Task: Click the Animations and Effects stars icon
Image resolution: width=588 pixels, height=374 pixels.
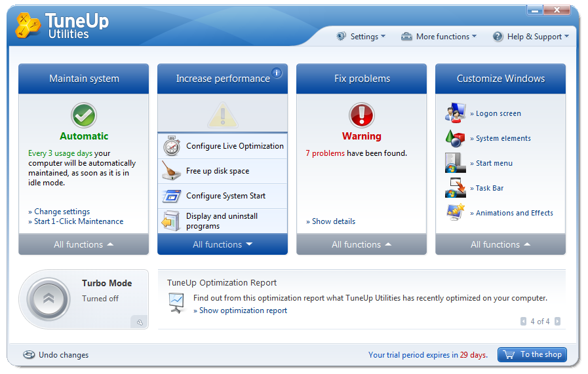Action: click(455, 212)
